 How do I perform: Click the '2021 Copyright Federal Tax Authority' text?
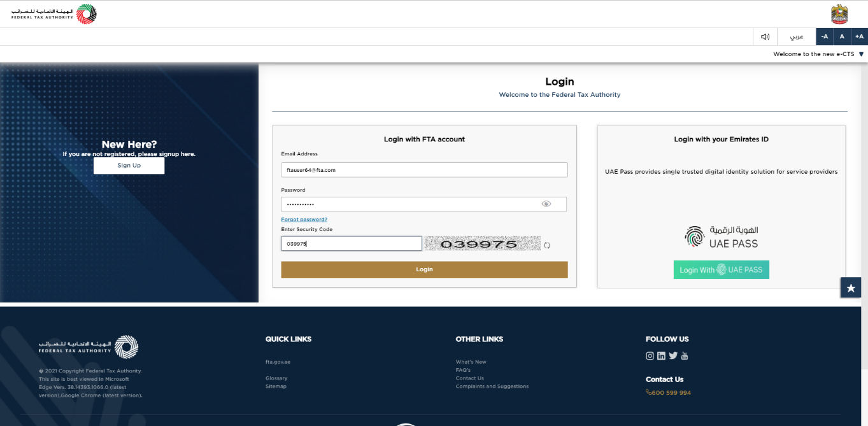tap(90, 371)
